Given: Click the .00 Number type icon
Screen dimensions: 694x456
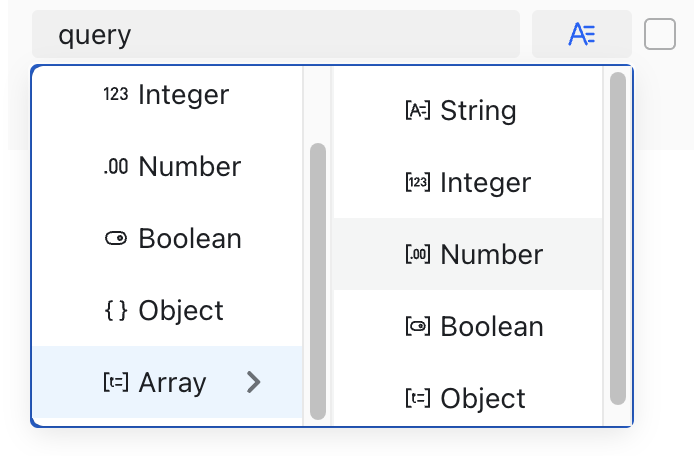Looking at the screenshot, I should coord(116,166).
